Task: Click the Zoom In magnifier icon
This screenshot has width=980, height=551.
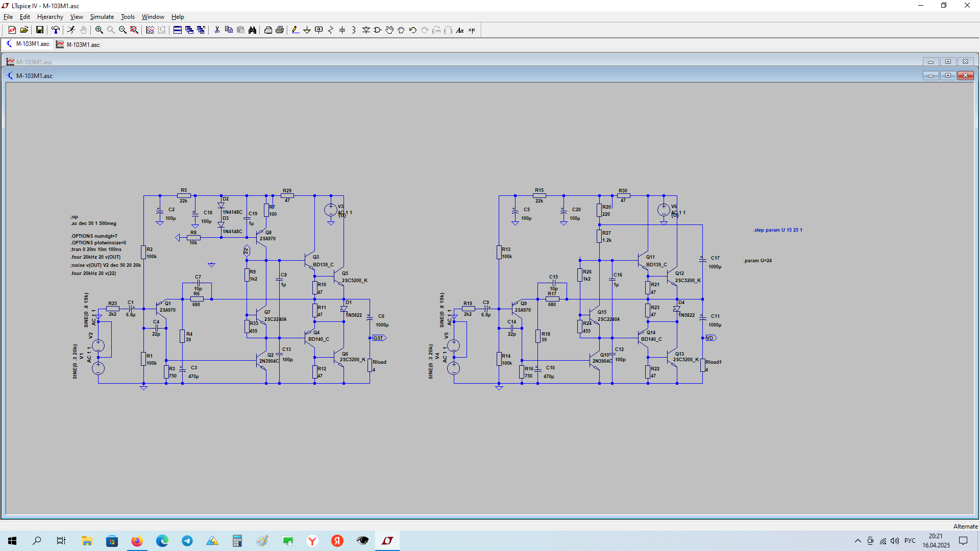Action: (x=99, y=30)
